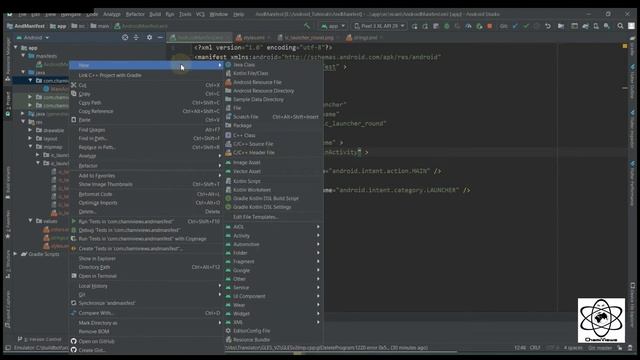Select the layout folder in the project tree

click(51, 139)
